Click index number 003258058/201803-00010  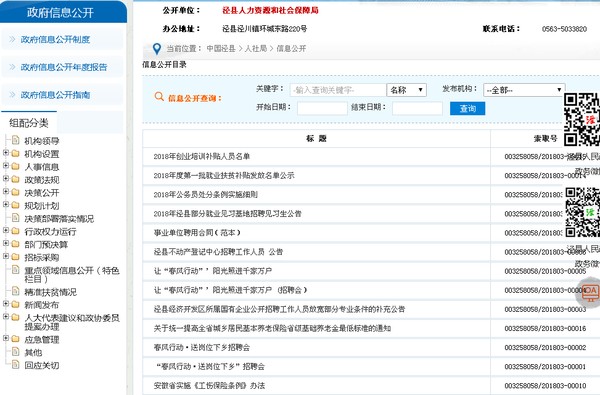tap(545, 386)
